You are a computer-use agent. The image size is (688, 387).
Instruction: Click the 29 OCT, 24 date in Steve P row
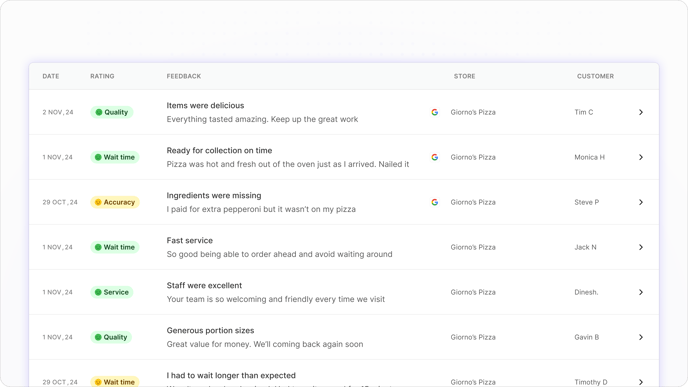[60, 202]
